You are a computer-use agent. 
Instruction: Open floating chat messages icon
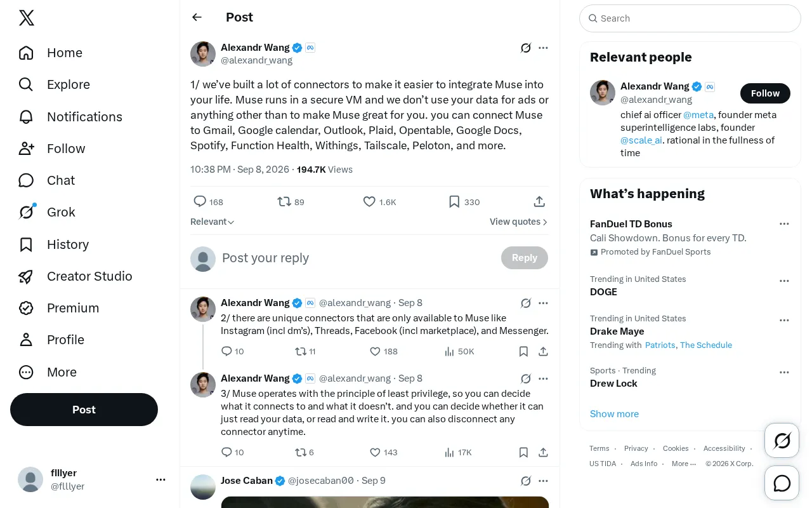782,483
